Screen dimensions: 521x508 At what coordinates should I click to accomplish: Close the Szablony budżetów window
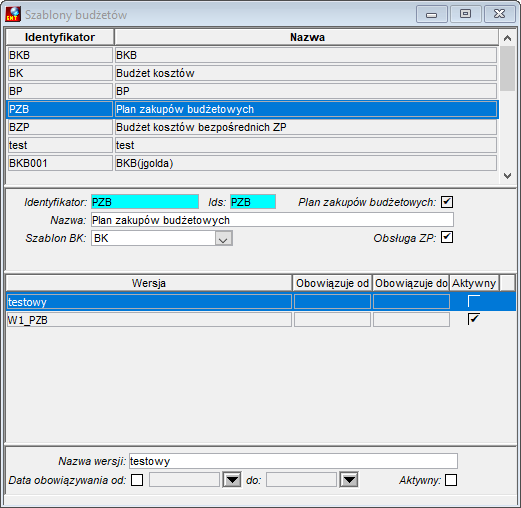499,14
